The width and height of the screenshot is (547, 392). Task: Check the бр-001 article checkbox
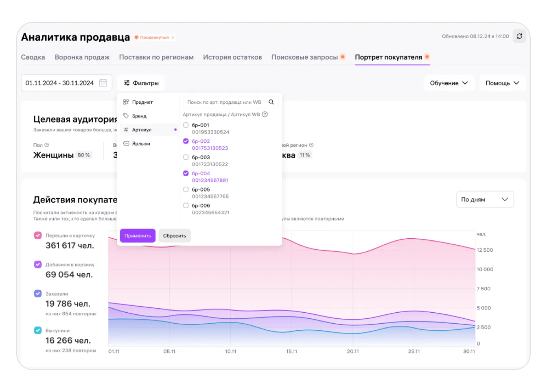[x=186, y=125]
